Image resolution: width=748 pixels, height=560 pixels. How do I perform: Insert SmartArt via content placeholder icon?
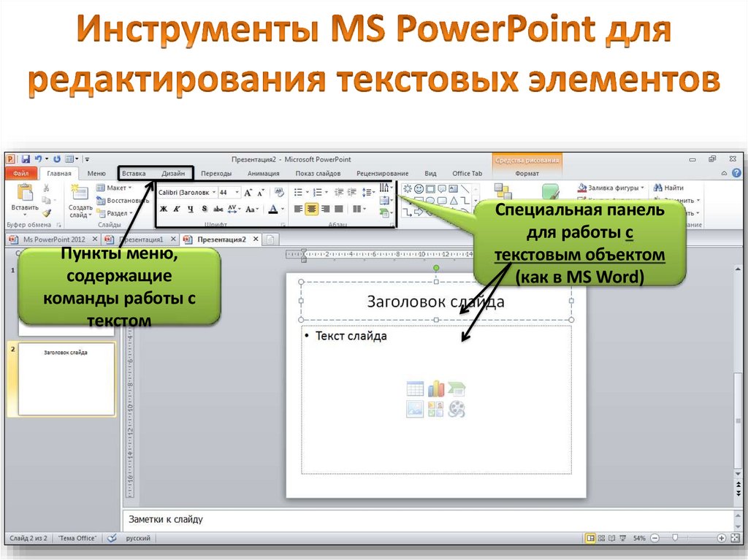click(x=457, y=389)
